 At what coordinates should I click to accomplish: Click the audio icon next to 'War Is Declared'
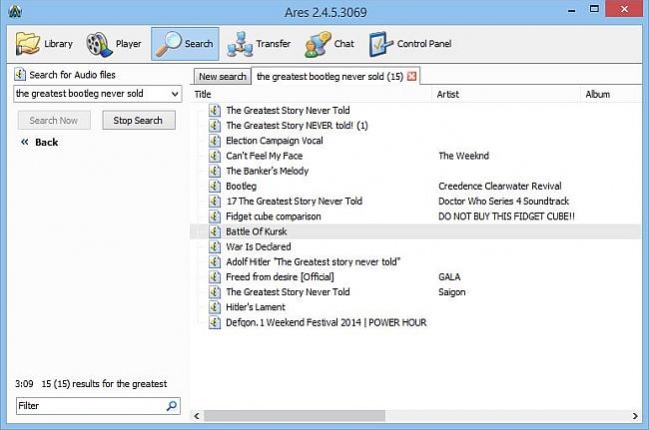click(x=214, y=247)
